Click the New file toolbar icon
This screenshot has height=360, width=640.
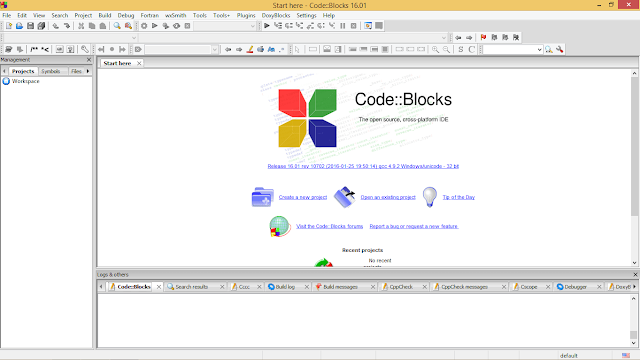[x=9, y=26]
